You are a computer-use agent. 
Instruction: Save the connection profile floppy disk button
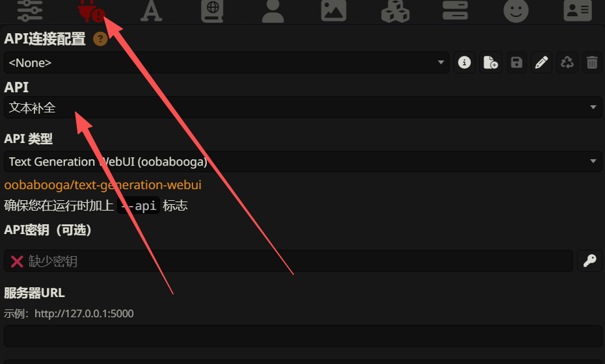pos(517,62)
